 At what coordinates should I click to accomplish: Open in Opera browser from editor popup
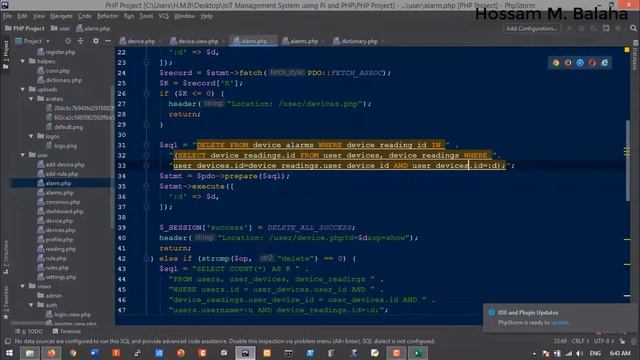(x=592, y=63)
